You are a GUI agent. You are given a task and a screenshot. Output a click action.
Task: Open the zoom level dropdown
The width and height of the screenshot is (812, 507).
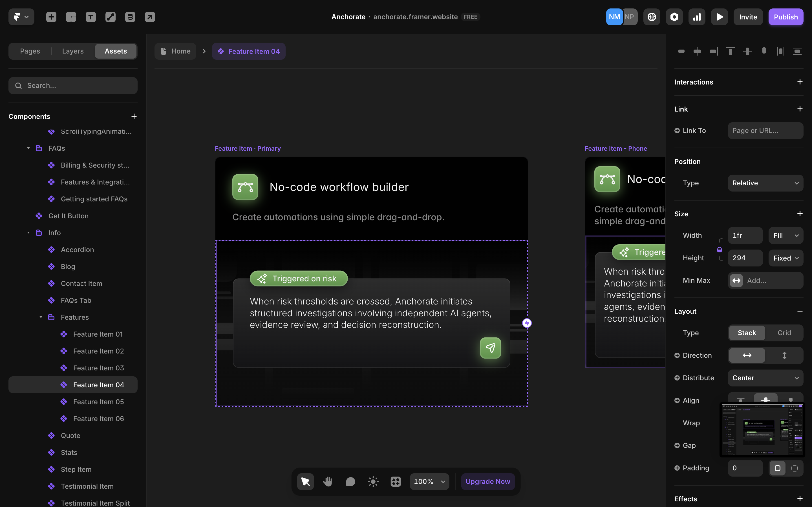tap(429, 481)
